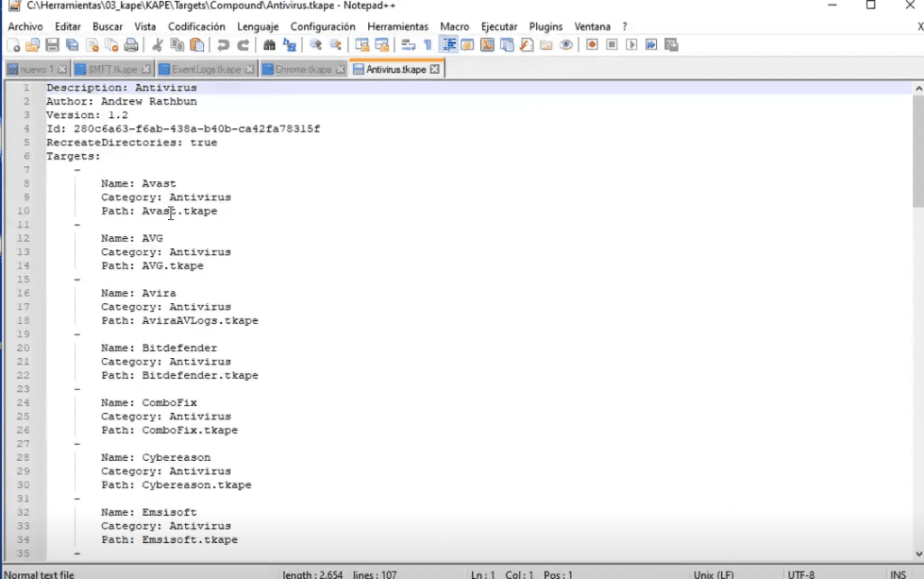The image size is (924, 579).
Task: Click the Path: Avast.tkape text line
Action: point(159,211)
